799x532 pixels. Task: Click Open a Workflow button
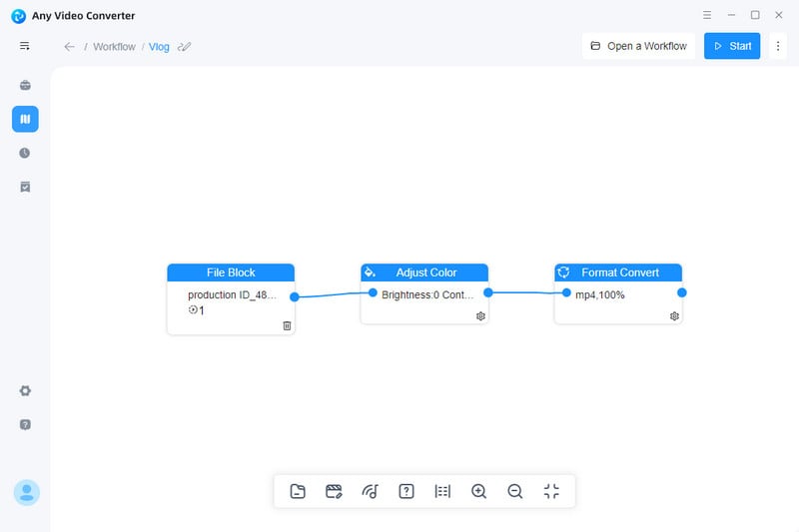pyautogui.click(x=638, y=46)
